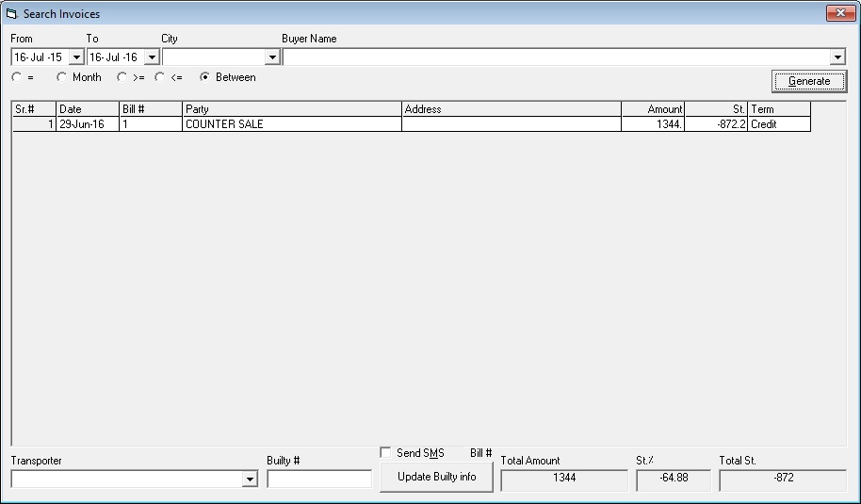
Task: Open the To date dropdown arrow
Action: (152, 57)
